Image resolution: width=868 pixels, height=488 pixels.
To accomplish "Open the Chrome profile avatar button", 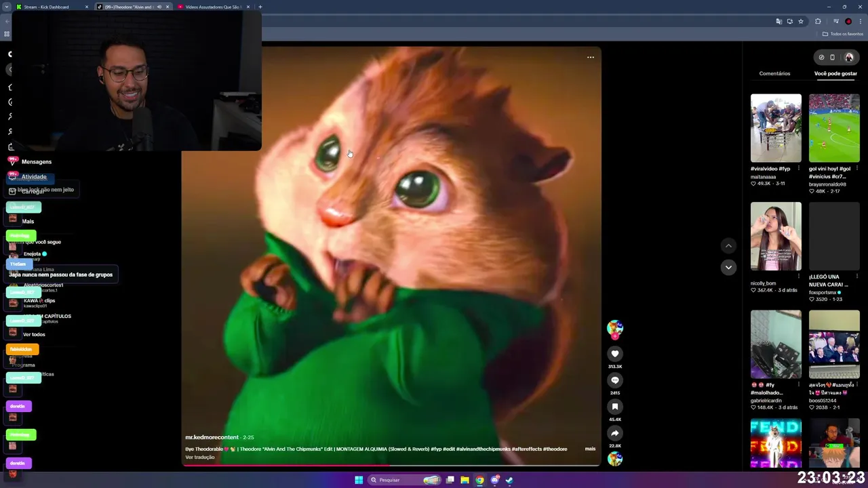I will tap(848, 21).
